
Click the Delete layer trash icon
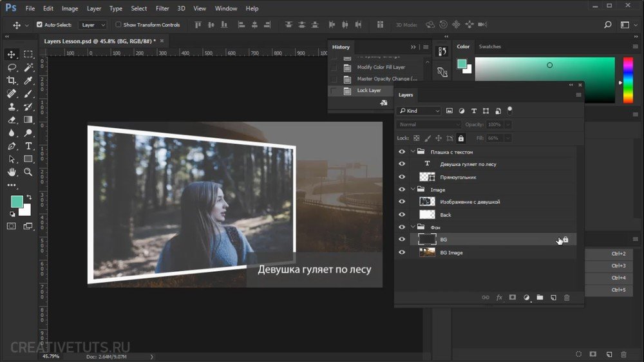coord(567,298)
